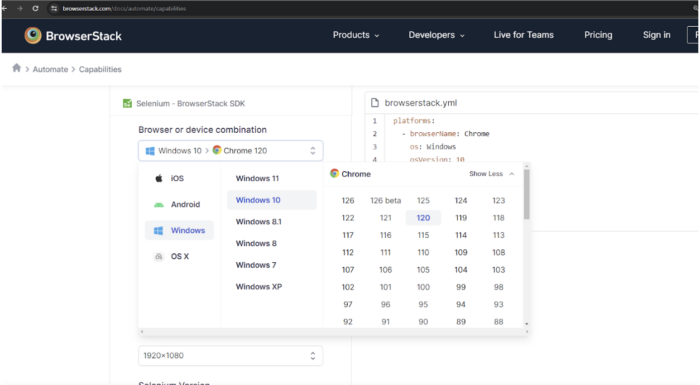This screenshot has width=700, height=385.
Task: Choose the OS X platform icon
Action: 159,256
